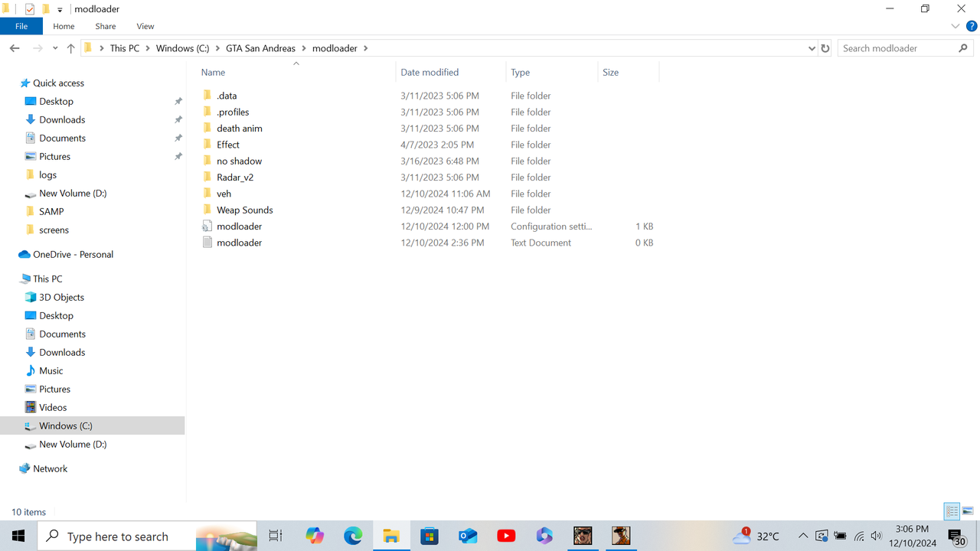
Task: Sort by the Name column header
Action: click(x=213, y=73)
